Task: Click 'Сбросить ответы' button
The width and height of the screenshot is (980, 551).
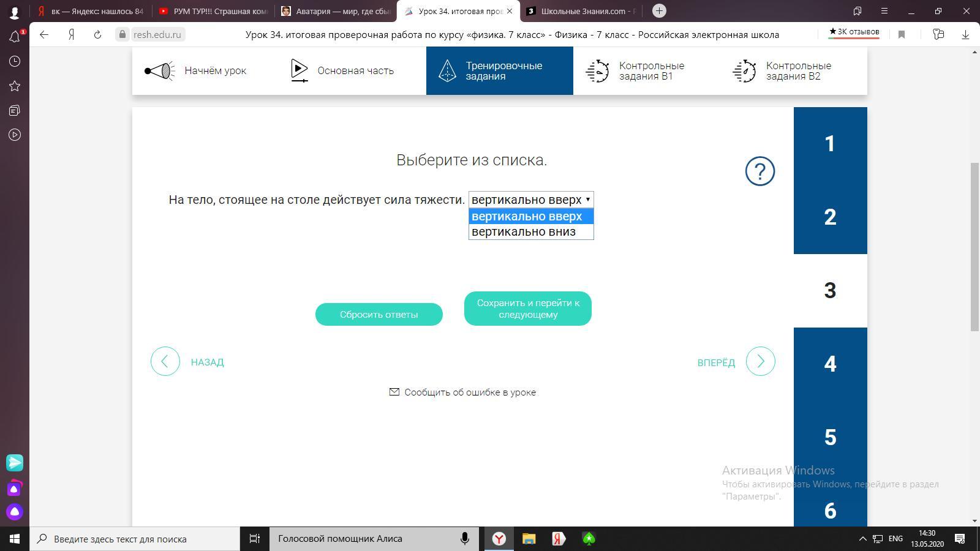Action: point(379,314)
